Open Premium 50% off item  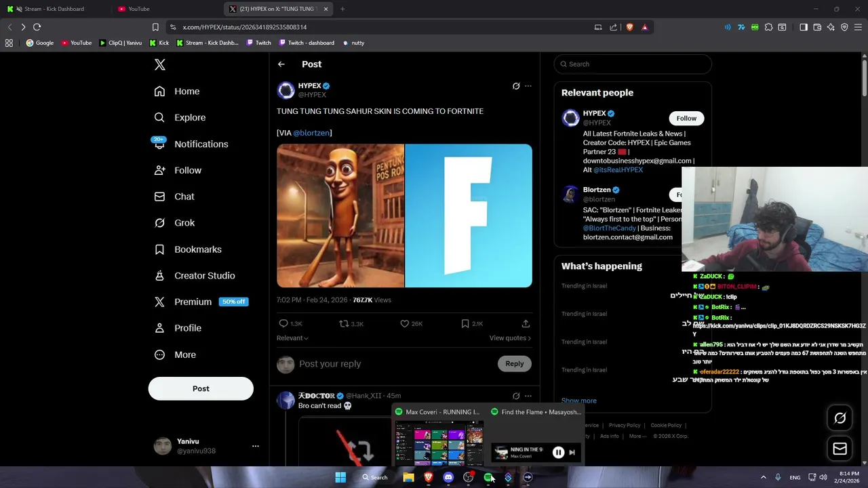201,302
